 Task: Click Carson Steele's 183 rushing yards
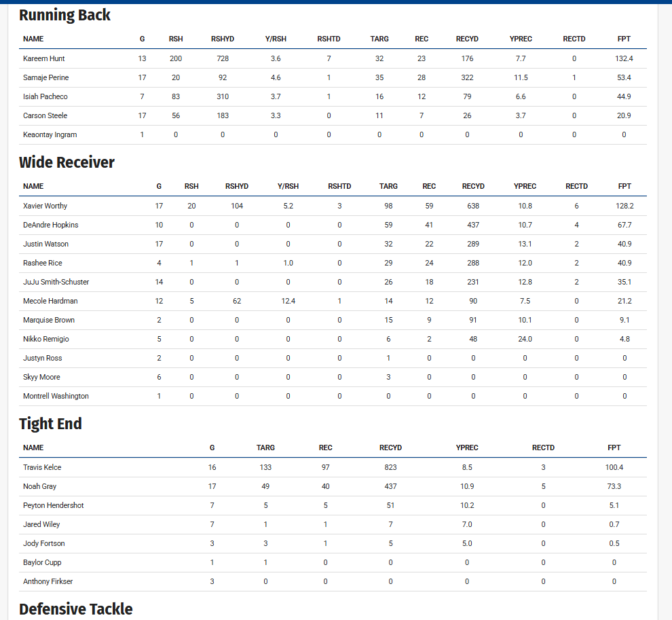223,115
